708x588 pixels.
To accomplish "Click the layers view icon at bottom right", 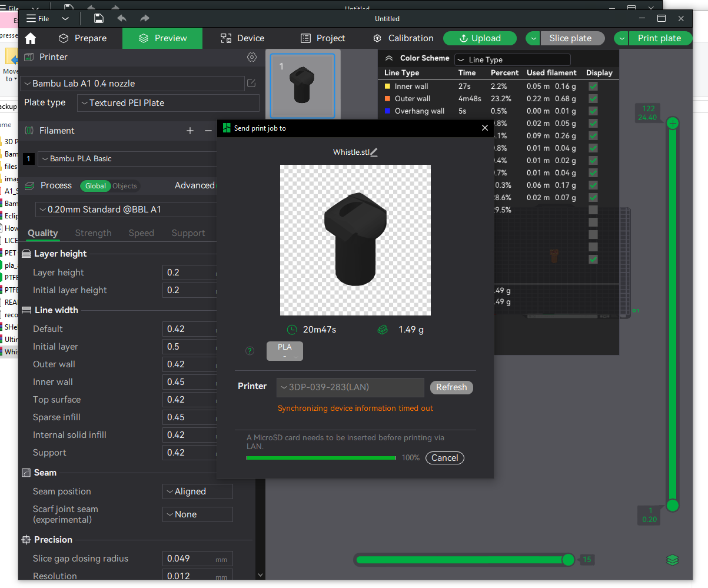I will 673,560.
